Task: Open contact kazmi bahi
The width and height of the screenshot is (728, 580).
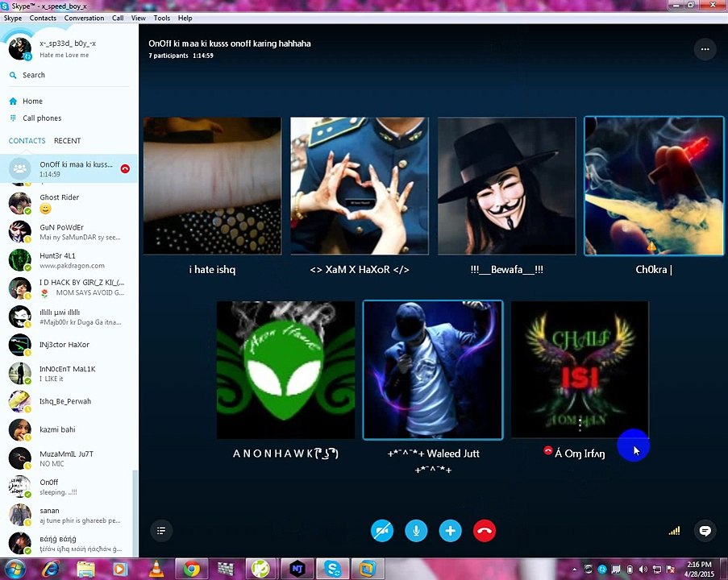Action: coord(69,429)
